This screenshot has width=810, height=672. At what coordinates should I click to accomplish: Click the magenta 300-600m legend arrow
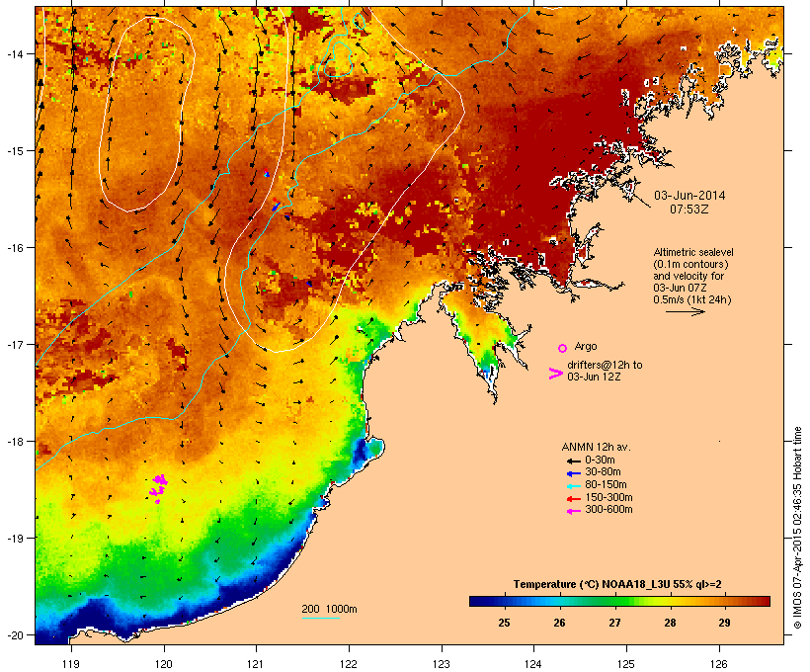pyautogui.click(x=574, y=511)
